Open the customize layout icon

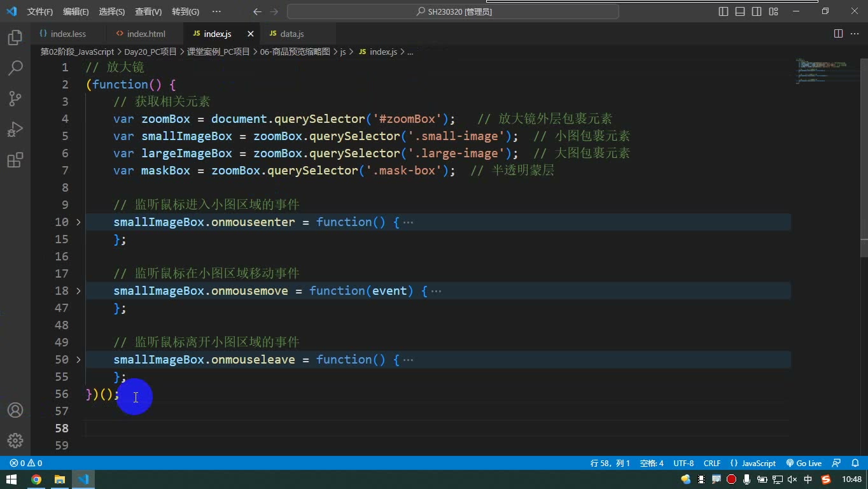[x=773, y=11]
